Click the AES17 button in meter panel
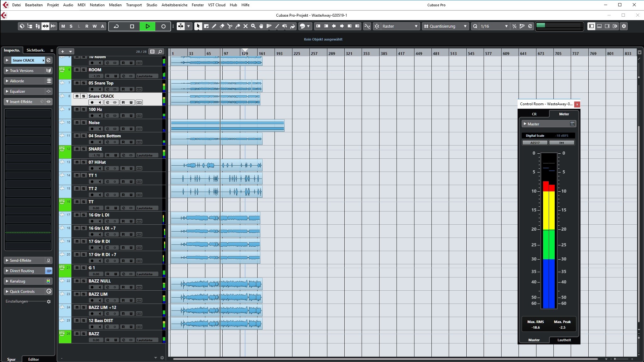The height and width of the screenshot is (362, 644). (535, 143)
